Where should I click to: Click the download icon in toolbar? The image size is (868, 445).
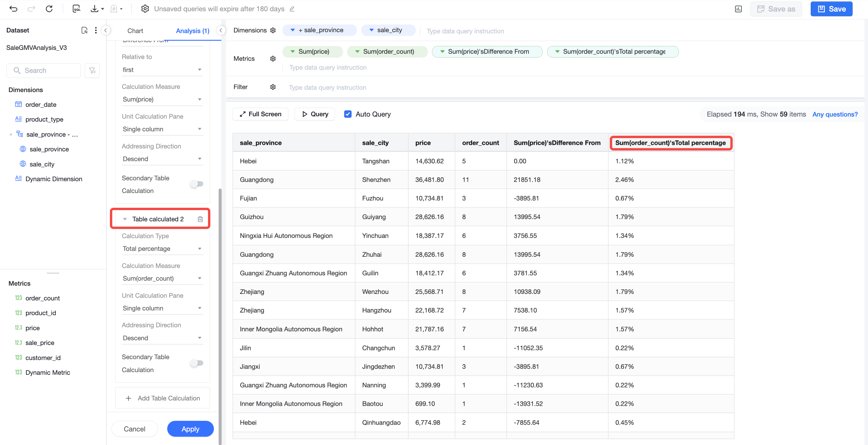click(94, 9)
